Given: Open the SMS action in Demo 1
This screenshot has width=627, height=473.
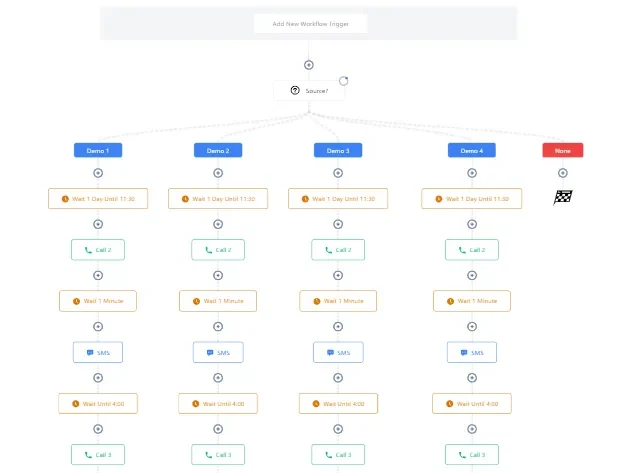Looking at the screenshot, I should pyautogui.click(x=98, y=352).
